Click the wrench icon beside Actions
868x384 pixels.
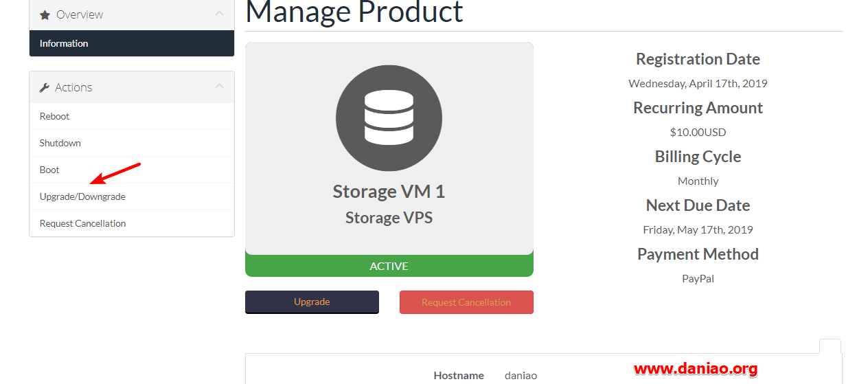coord(45,87)
